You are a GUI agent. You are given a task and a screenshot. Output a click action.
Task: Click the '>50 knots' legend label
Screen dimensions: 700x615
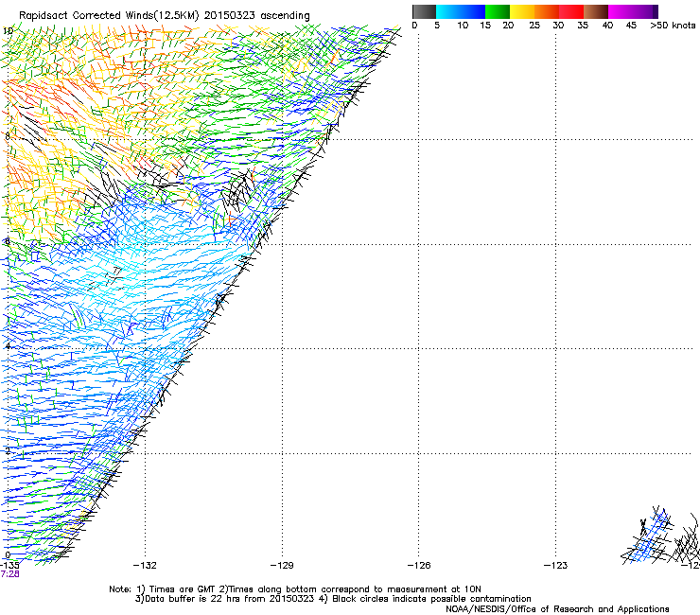pos(673,26)
